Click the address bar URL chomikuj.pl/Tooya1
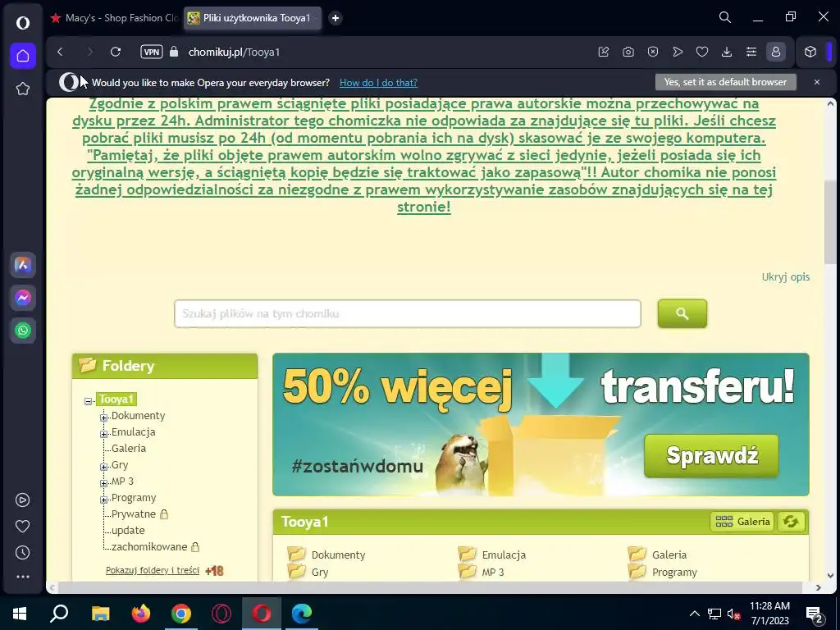 [x=234, y=52]
